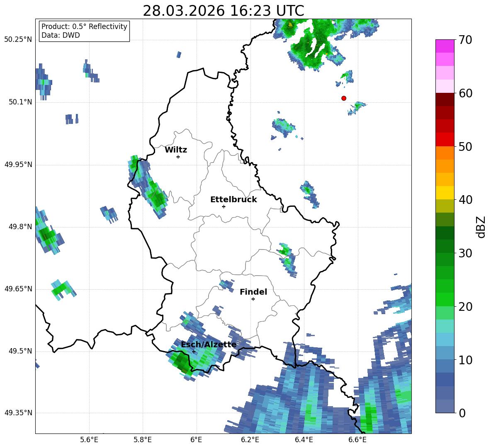Click the 50.1°N latitude label
The width and height of the screenshot is (491, 448).
[20, 102]
